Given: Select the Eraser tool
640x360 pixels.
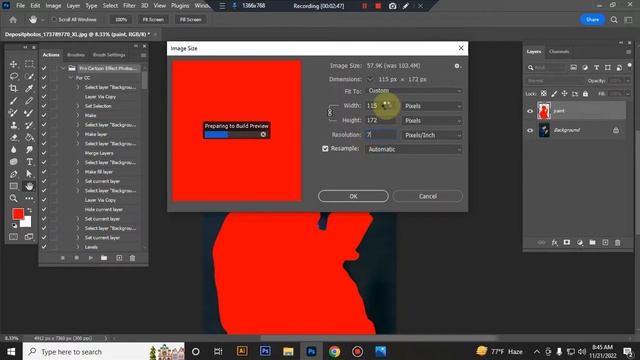Looking at the screenshot, I should point(13,138).
